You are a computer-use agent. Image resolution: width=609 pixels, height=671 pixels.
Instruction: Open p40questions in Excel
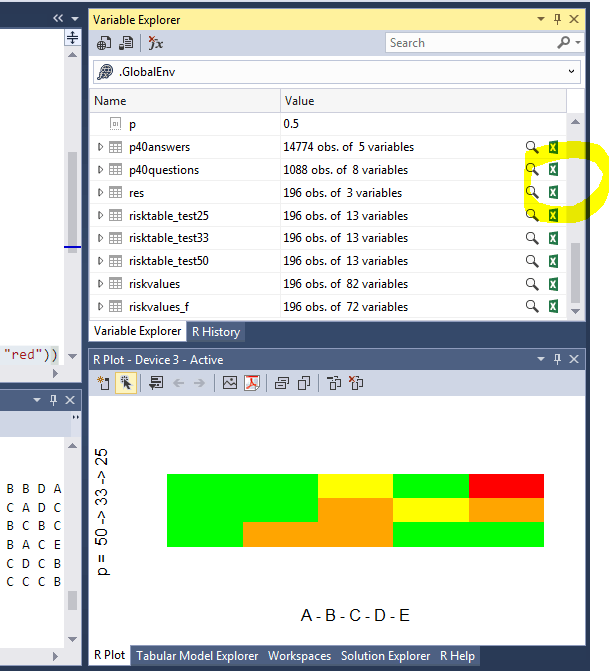[553, 169]
